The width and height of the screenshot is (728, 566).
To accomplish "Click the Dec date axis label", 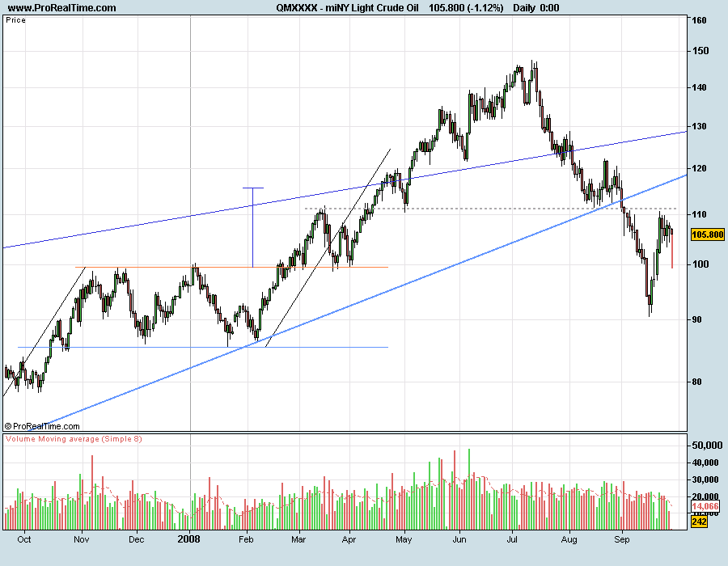I will 137,539.
